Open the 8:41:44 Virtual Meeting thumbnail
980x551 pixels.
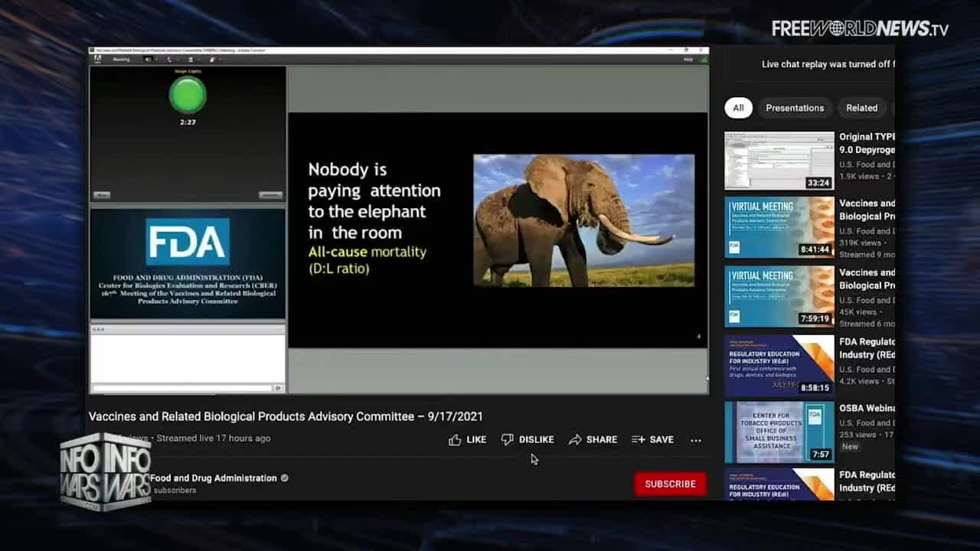tap(779, 227)
